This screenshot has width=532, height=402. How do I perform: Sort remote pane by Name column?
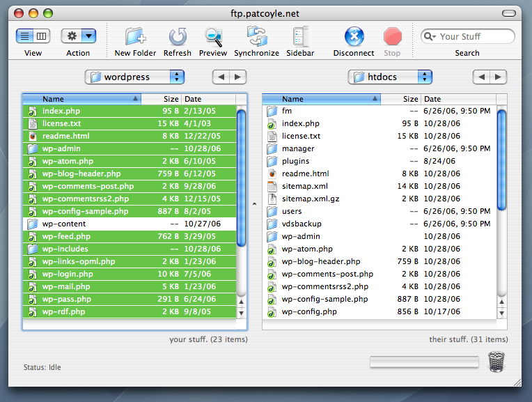coord(321,99)
